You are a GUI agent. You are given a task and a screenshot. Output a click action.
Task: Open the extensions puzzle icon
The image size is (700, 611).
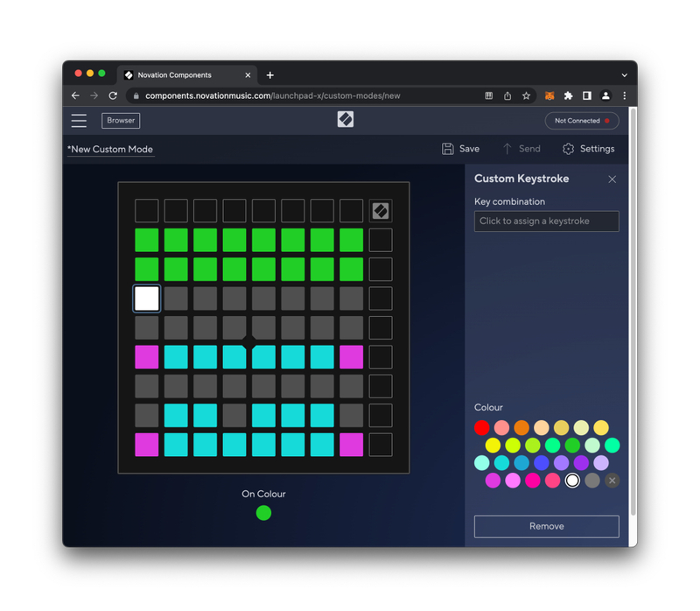pyautogui.click(x=568, y=95)
